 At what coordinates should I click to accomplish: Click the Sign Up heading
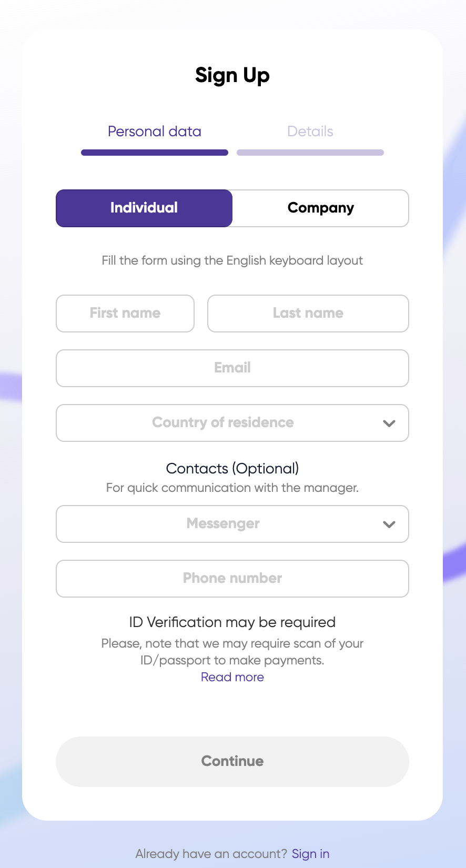232,75
